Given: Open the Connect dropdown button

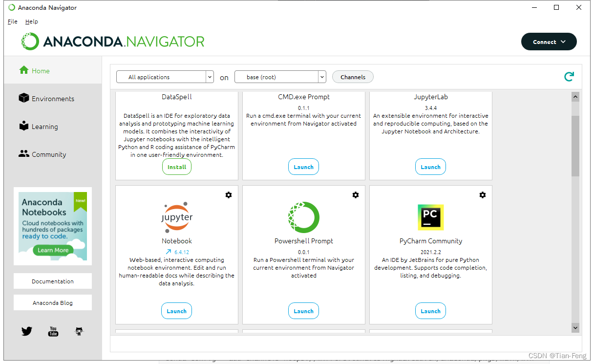Looking at the screenshot, I should point(549,42).
